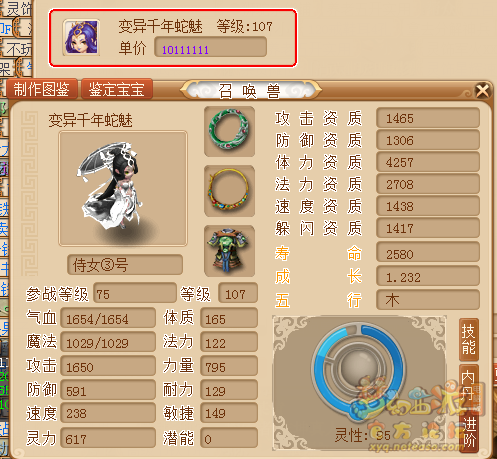
Task: Close the 召唤兽 summon pet window
Action: [x=482, y=91]
